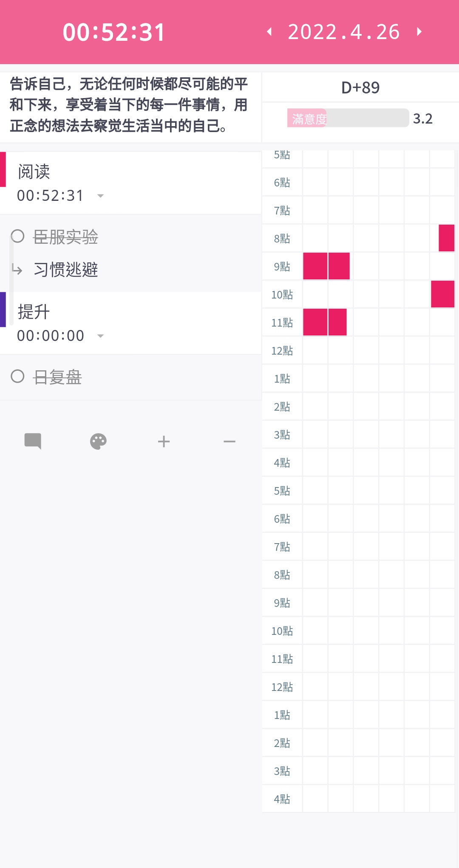Viewport: 459px width, 868px height.
Task: Edit the motivational quote text
Action: point(129,105)
